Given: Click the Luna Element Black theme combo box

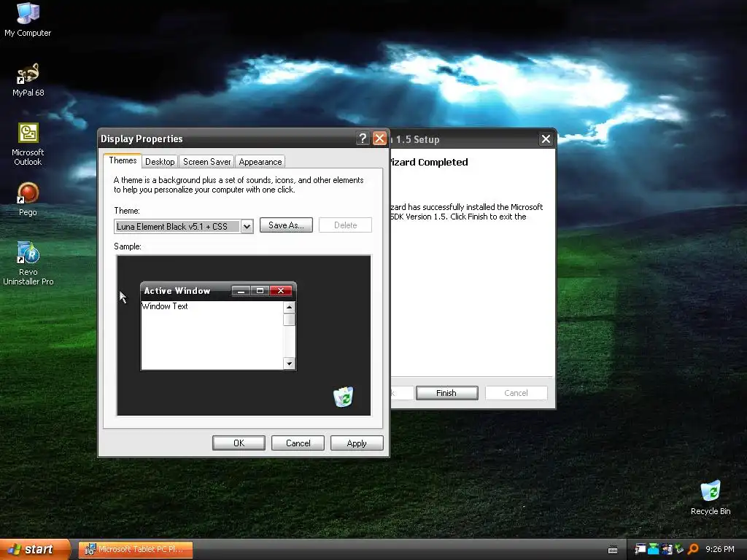Looking at the screenshot, I should 183,227.
